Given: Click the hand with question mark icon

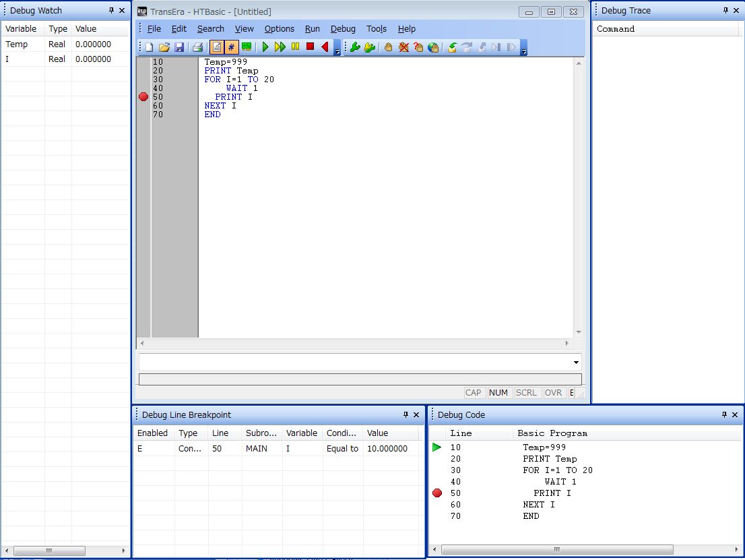Looking at the screenshot, I should point(418,47).
